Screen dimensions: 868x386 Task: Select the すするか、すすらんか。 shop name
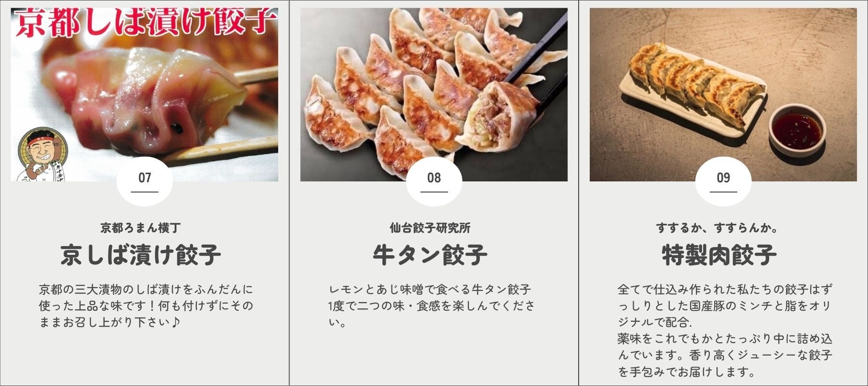point(719,228)
